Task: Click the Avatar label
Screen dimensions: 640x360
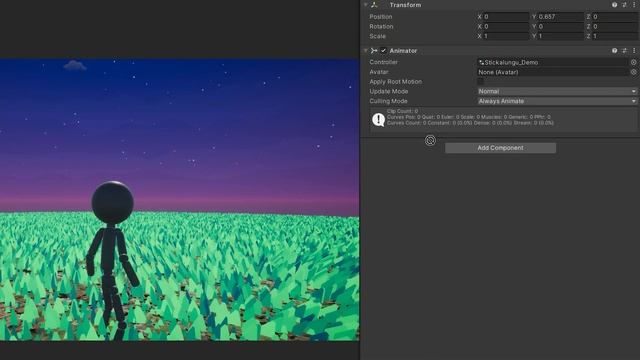Action: click(x=378, y=72)
